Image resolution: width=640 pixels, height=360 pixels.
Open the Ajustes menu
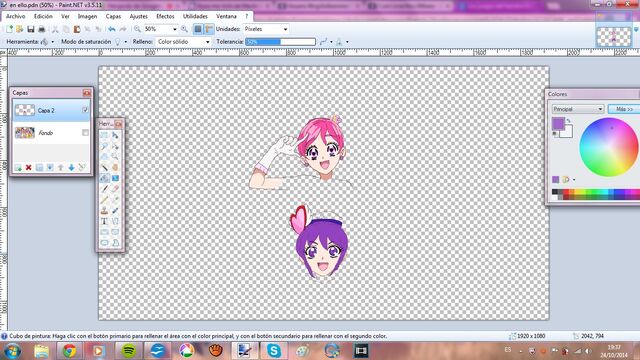click(138, 16)
